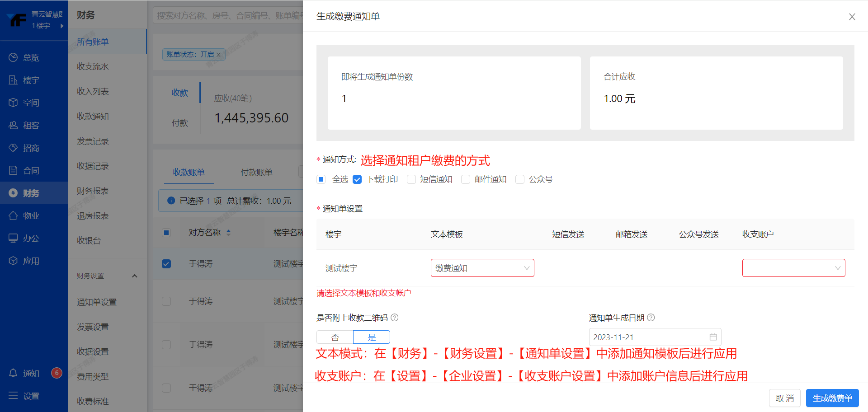Click the 总览 overview icon in sidebar
The height and width of the screenshot is (412, 868).
(13, 57)
